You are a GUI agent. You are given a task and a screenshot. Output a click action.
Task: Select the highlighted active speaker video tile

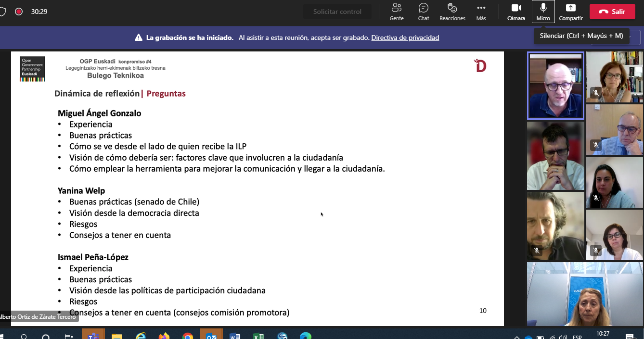555,86
